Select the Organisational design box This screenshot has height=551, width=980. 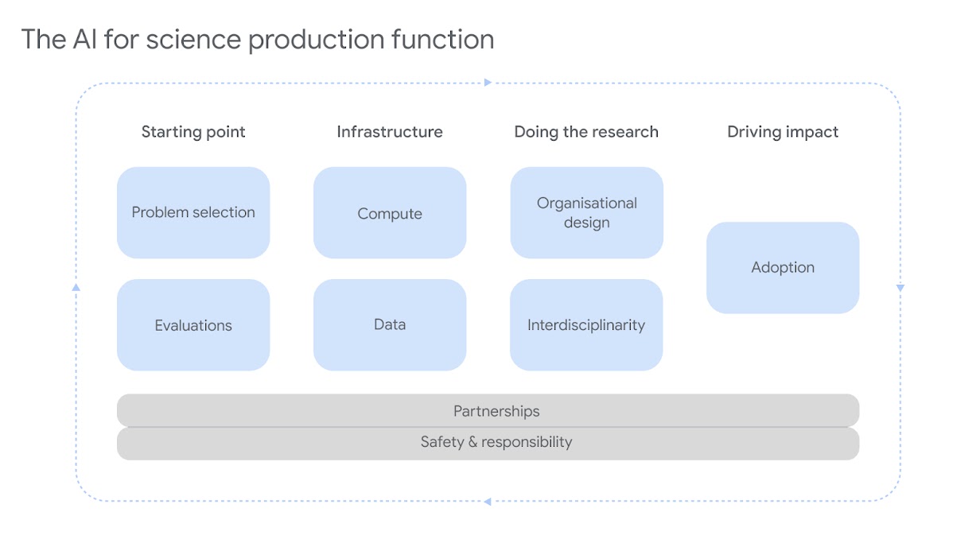[586, 212]
